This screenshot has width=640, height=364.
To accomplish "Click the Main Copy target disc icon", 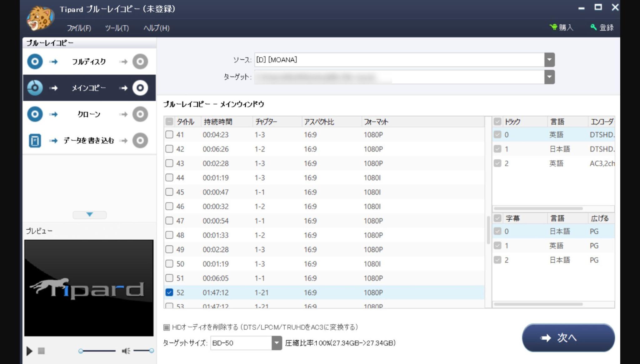I will (x=140, y=88).
